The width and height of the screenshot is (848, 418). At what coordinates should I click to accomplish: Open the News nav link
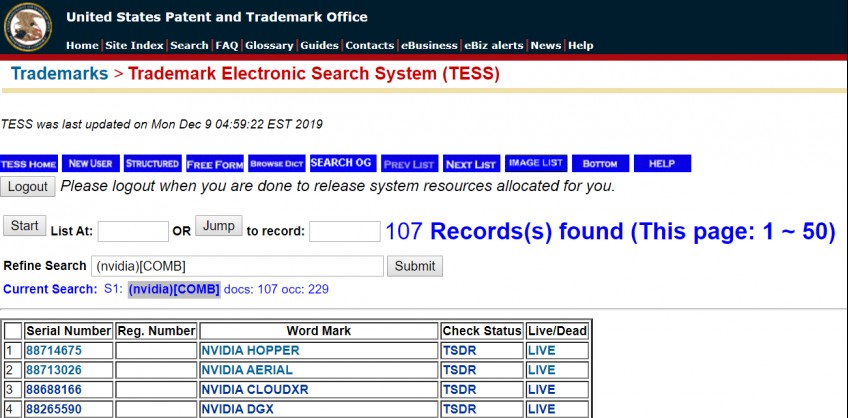[x=546, y=46]
